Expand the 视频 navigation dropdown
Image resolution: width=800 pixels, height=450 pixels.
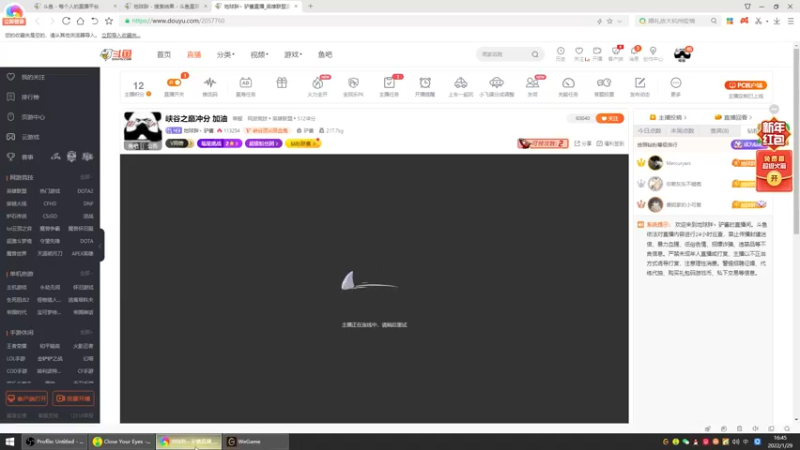click(x=259, y=55)
